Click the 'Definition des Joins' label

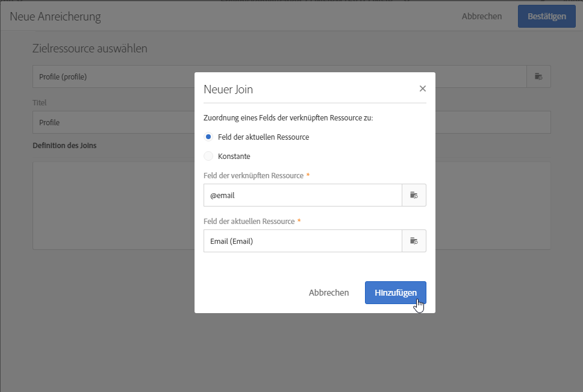(x=64, y=145)
